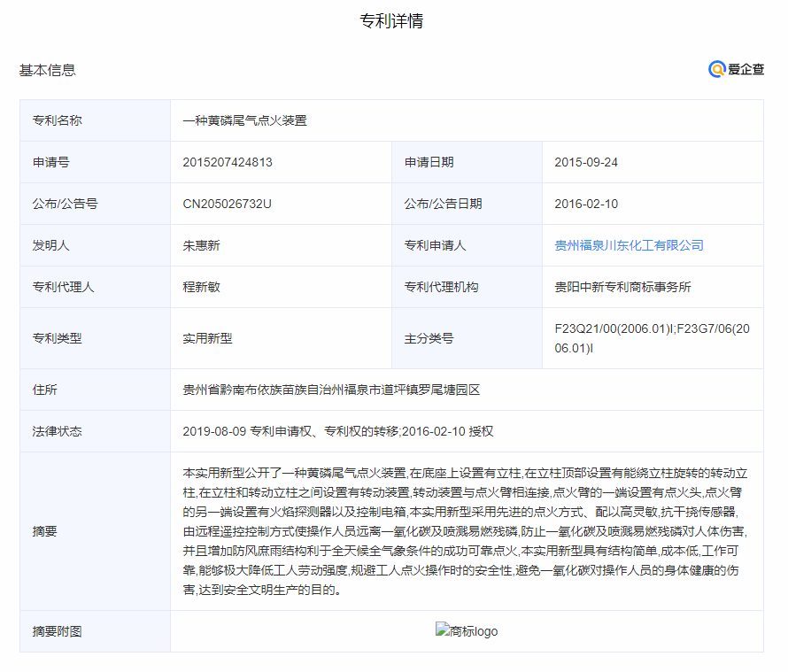Click the application date 2015-09-24
The width and height of the screenshot is (788, 672).
586,162
